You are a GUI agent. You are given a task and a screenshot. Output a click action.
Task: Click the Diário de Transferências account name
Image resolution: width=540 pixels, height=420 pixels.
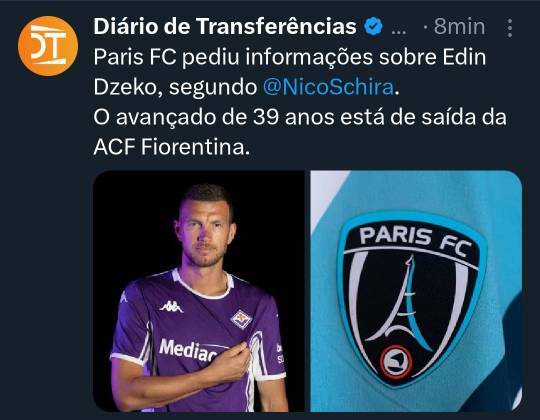225,27
